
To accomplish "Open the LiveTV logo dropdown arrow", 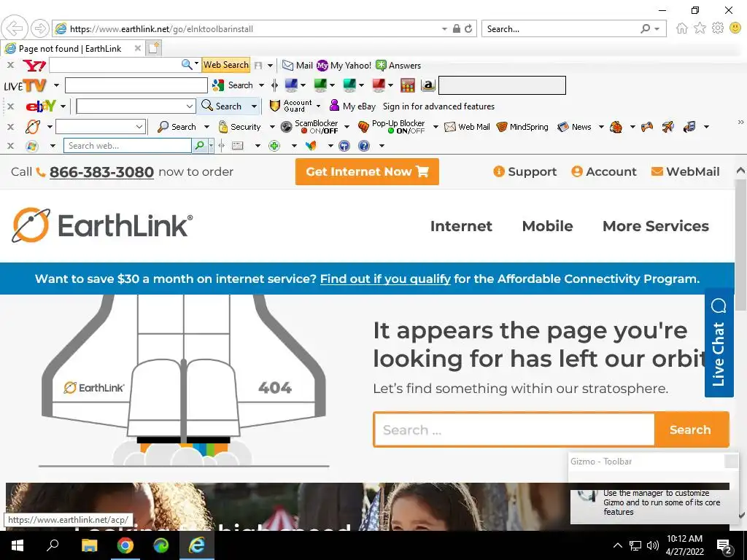I will [x=56, y=86].
